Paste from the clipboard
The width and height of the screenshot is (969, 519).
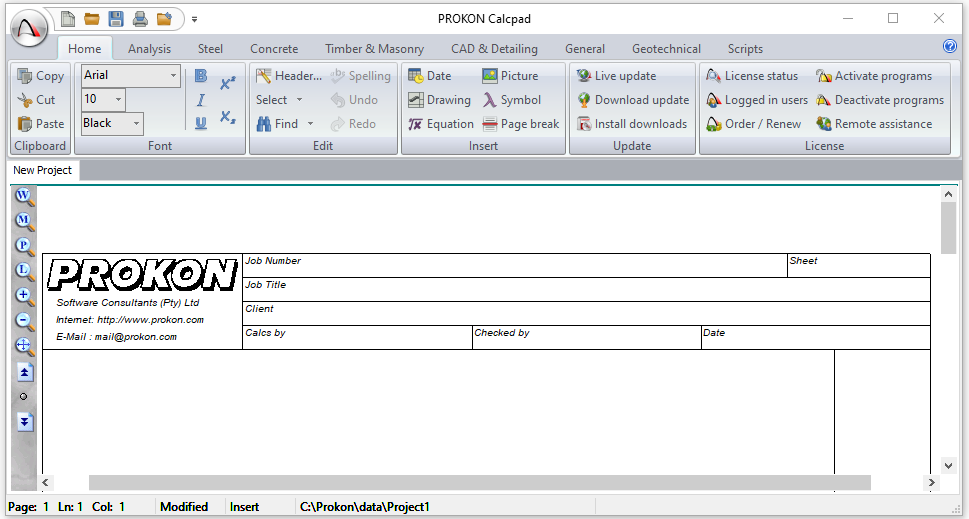pyautogui.click(x=41, y=124)
